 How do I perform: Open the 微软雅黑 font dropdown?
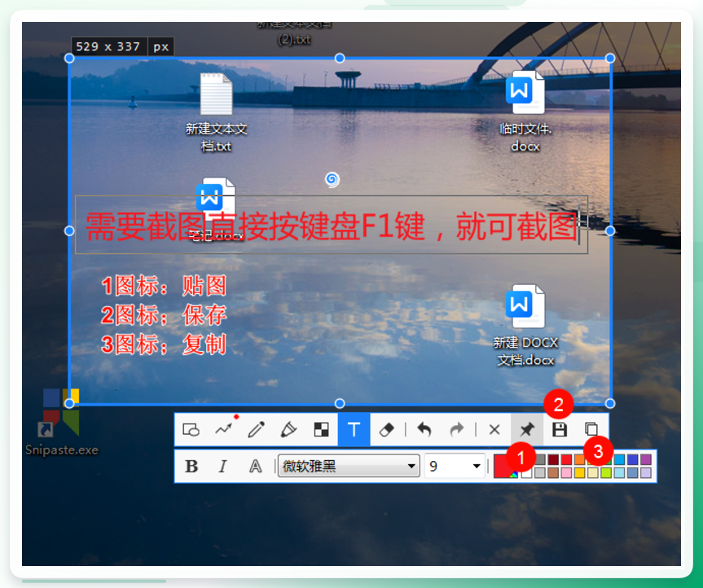349,466
